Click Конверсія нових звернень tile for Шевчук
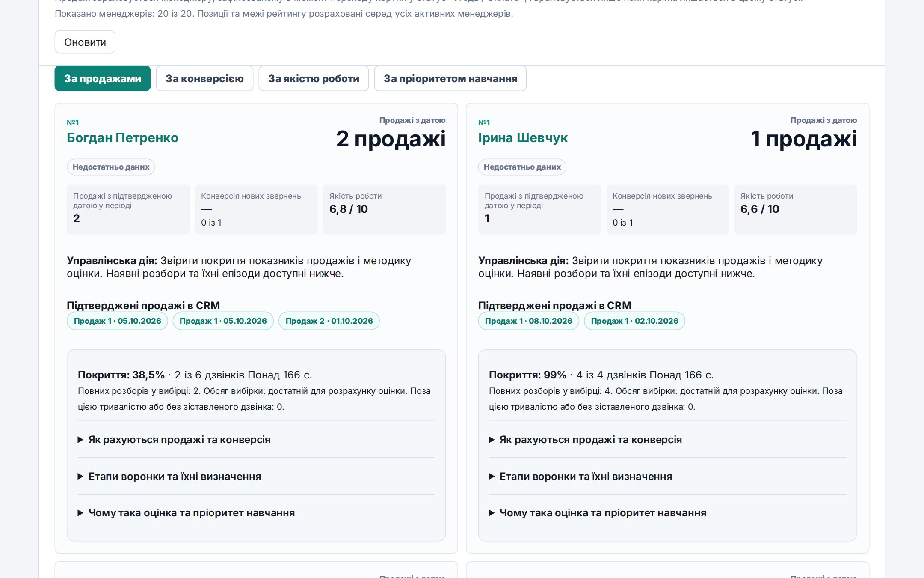 coord(667,209)
